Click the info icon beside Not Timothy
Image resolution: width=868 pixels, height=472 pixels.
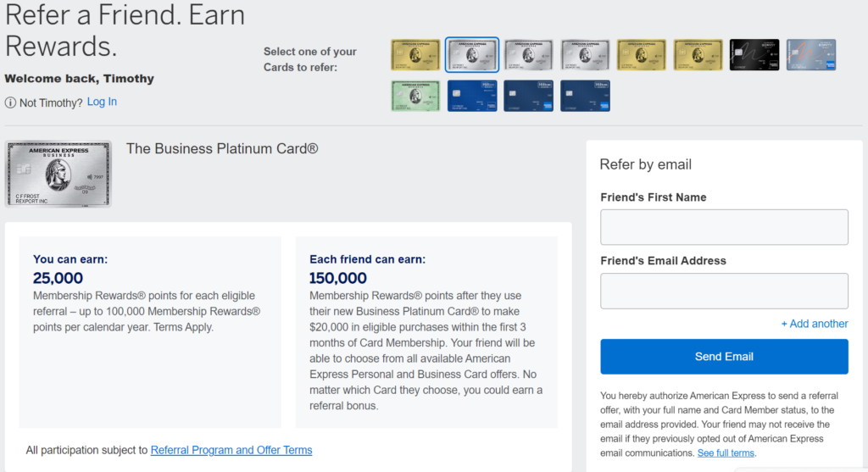pyautogui.click(x=10, y=103)
